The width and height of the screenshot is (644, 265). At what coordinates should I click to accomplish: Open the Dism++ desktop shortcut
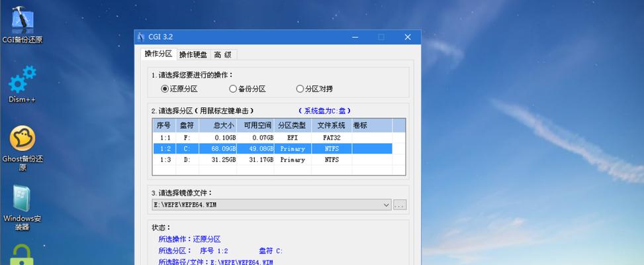pos(23,84)
